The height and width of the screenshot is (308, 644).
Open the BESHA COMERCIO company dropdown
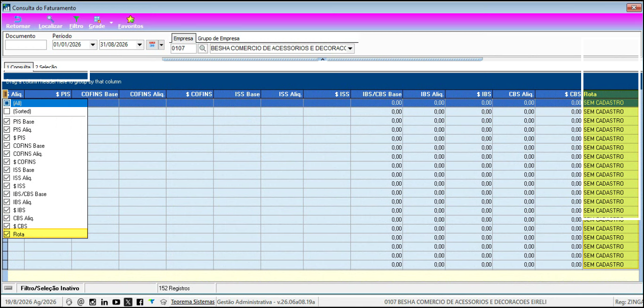click(x=350, y=48)
